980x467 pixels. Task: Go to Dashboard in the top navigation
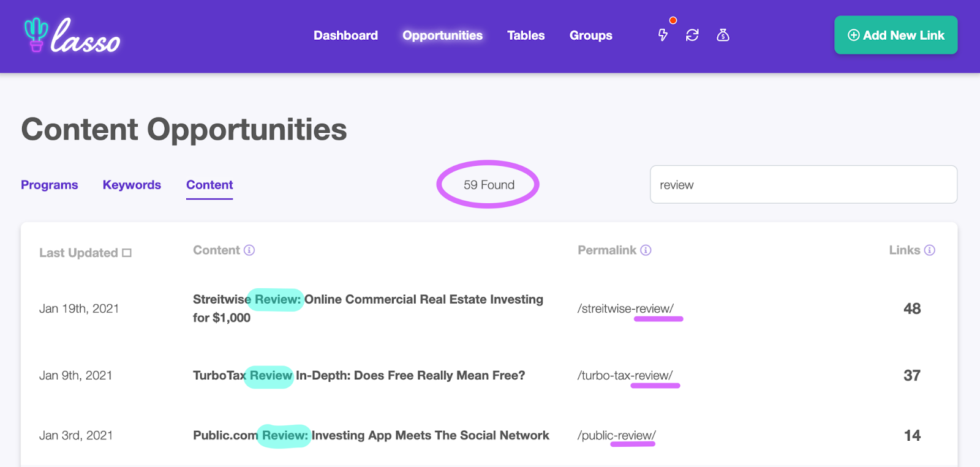345,35
